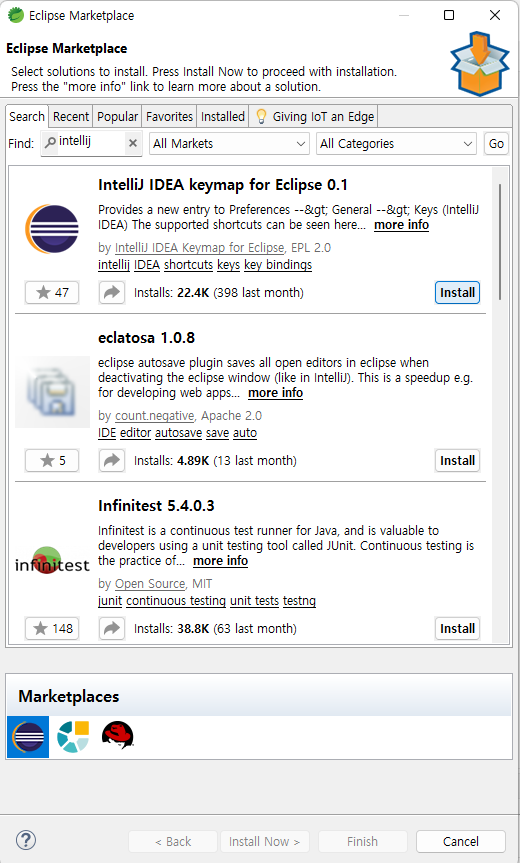Click the testng tag link
The height and width of the screenshot is (863, 520).
point(299,601)
